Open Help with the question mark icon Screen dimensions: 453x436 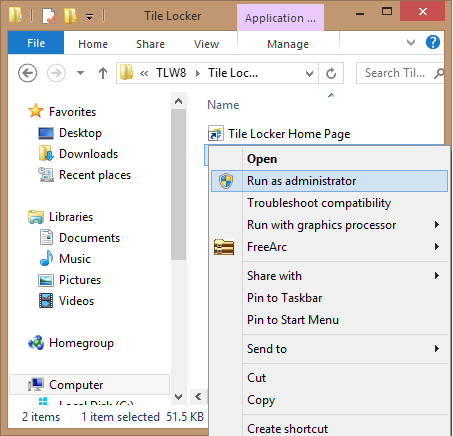tap(433, 42)
